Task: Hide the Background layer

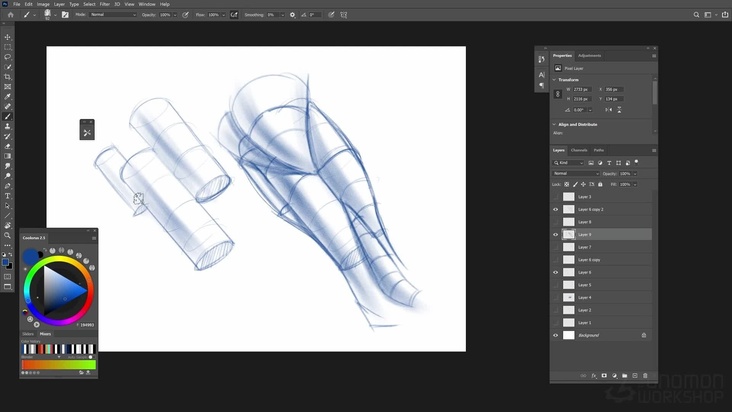Action: coord(556,335)
